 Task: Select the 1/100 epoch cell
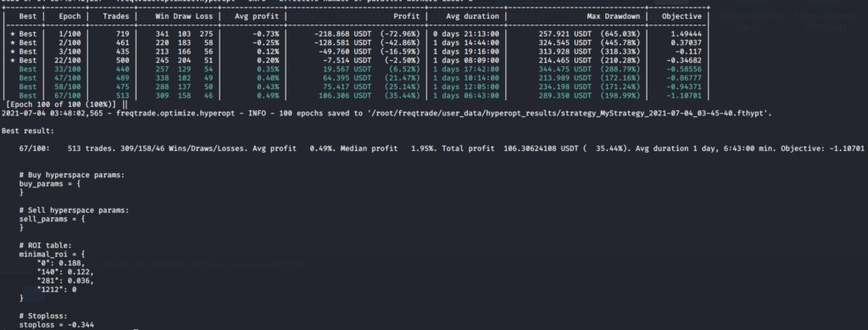click(x=72, y=33)
